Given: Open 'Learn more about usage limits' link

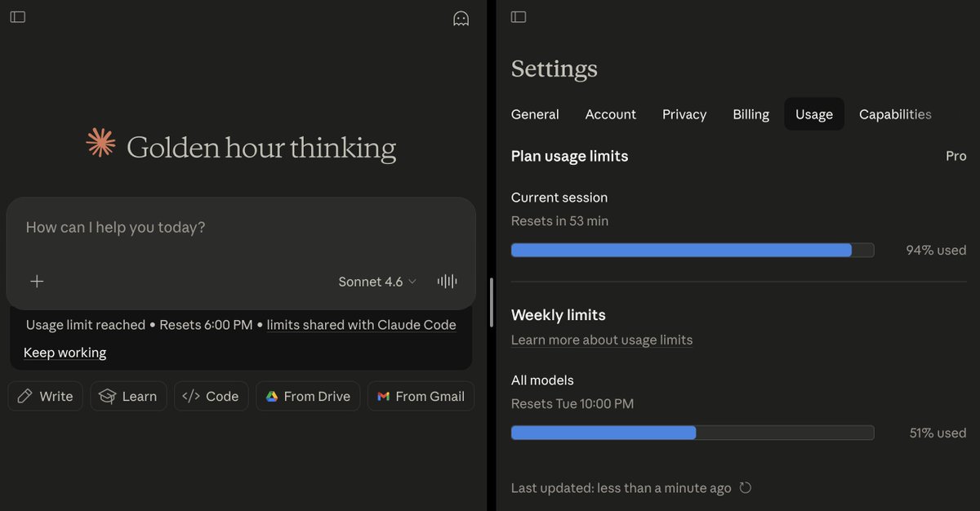Looking at the screenshot, I should (x=602, y=340).
